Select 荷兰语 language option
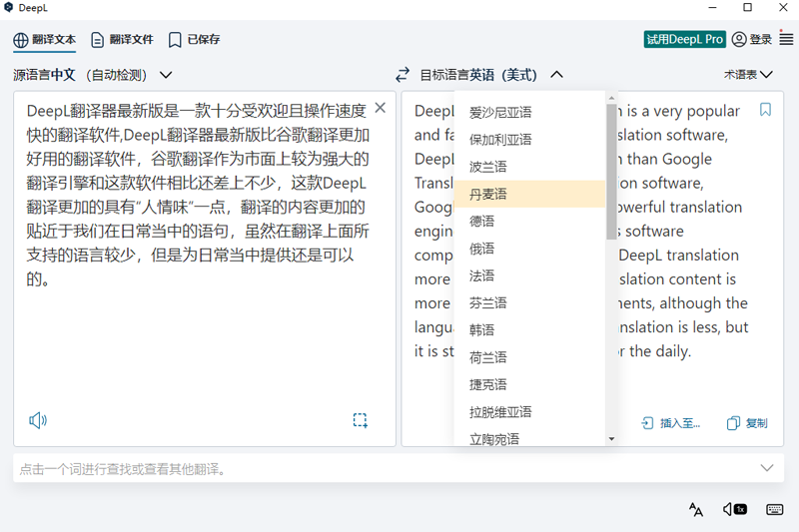Screen dimensions: 799x532 pyautogui.click(x=529, y=357)
